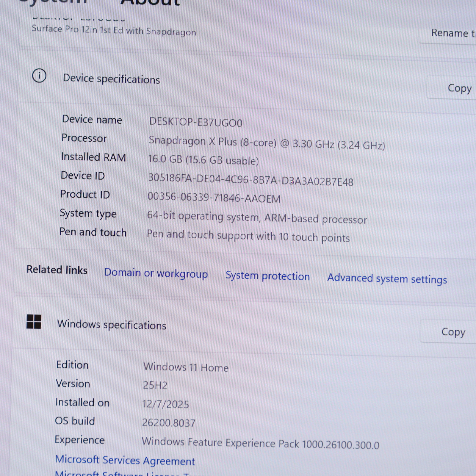The image size is (476, 476).
Task: Open the System protection link
Action: 267,276
